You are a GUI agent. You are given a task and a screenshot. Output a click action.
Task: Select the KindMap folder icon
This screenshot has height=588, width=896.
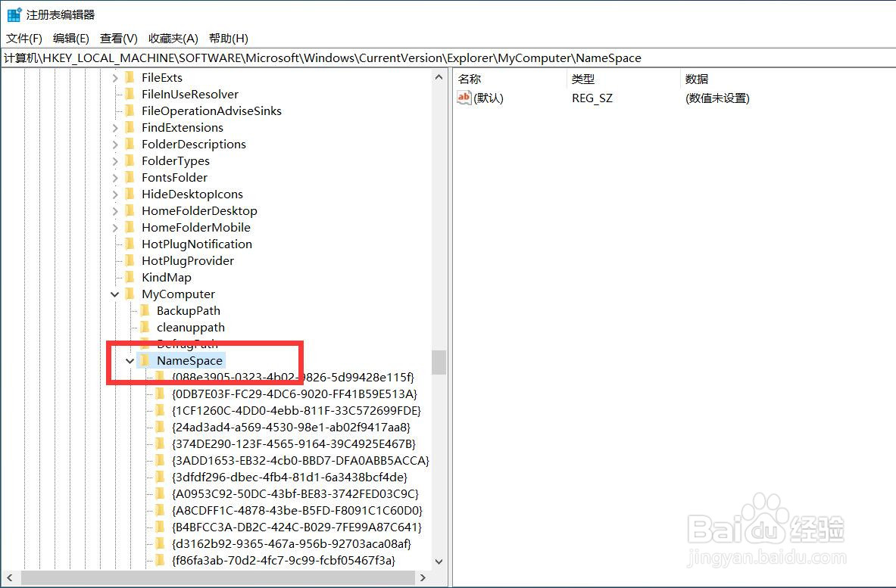coord(130,277)
